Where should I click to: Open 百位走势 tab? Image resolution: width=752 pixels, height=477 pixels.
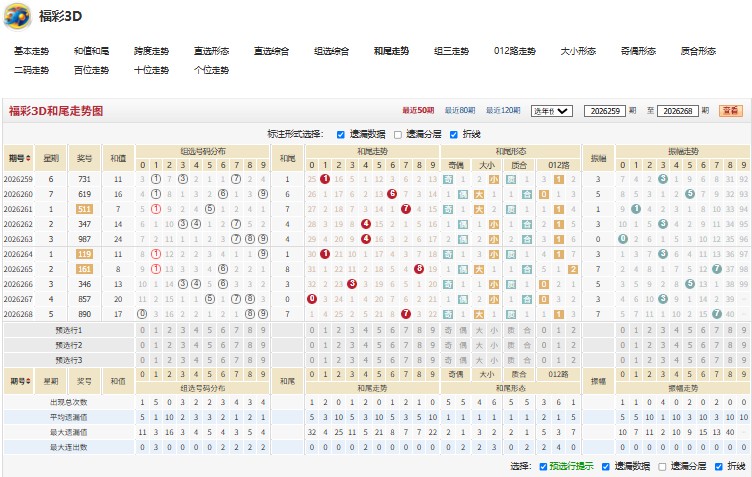[92, 70]
